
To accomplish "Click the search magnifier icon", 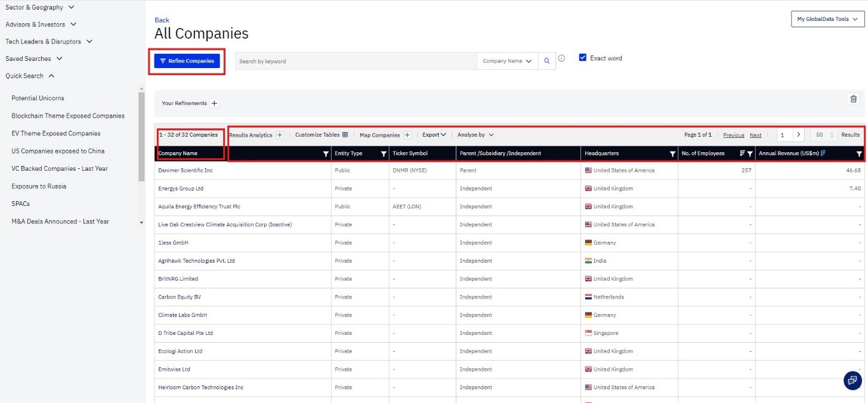I will [546, 61].
